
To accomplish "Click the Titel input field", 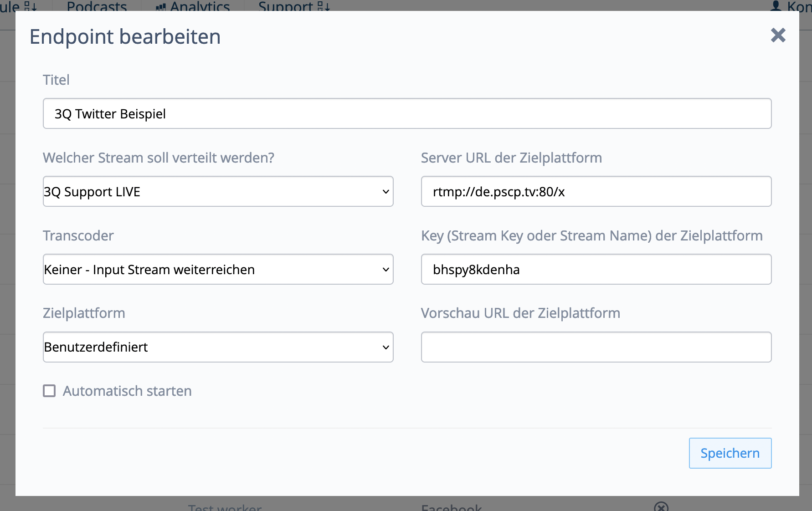I will (407, 113).
